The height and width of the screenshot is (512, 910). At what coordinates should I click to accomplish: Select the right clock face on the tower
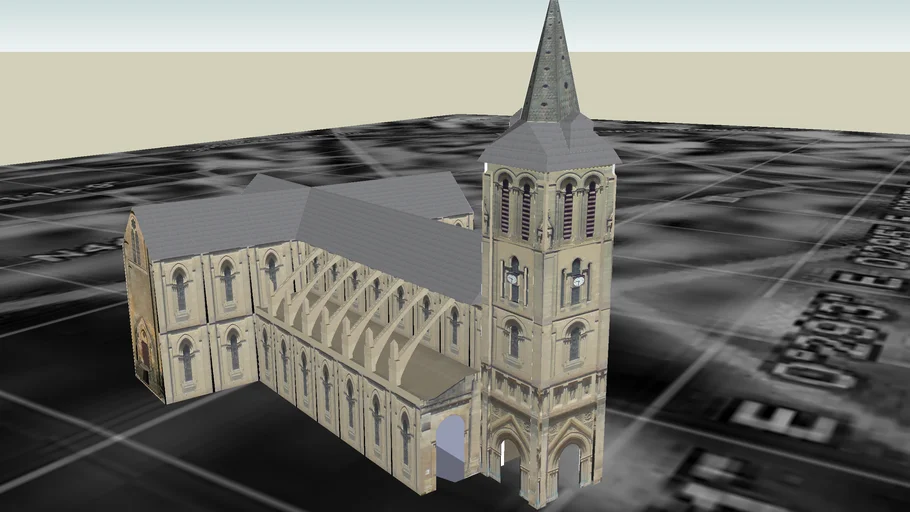(x=578, y=281)
